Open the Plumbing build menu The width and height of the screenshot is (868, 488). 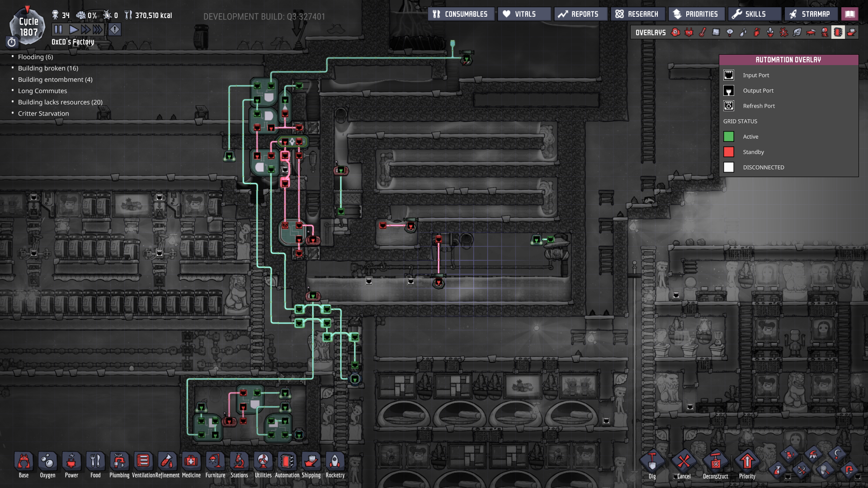[x=119, y=462]
